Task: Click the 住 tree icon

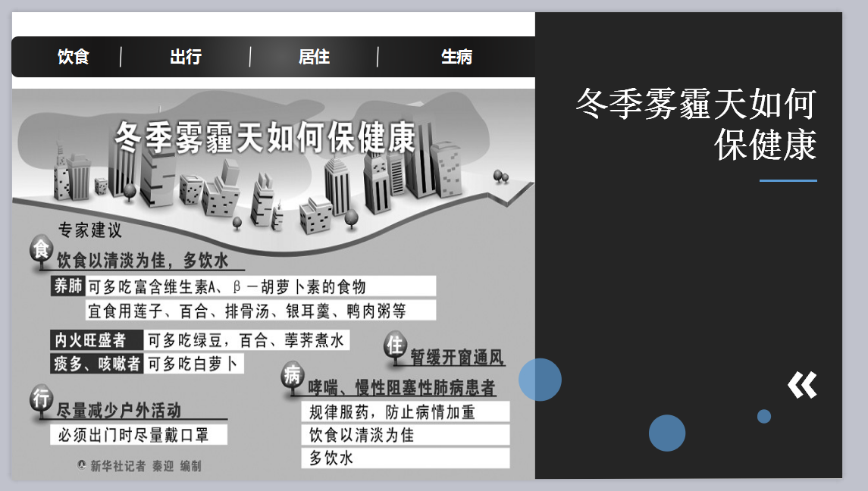Action: click(395, 346)
